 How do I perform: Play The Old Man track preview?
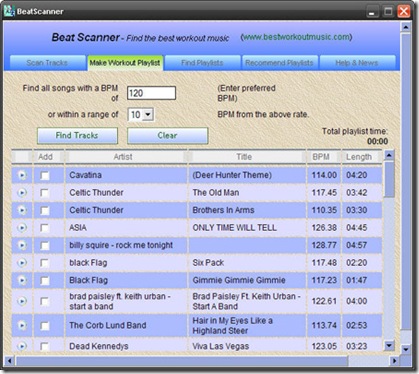point(22,193)
